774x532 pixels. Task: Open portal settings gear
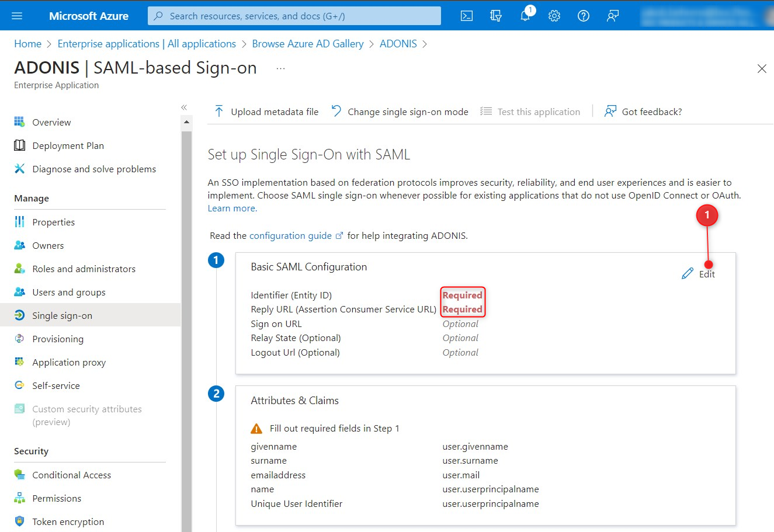554,16
